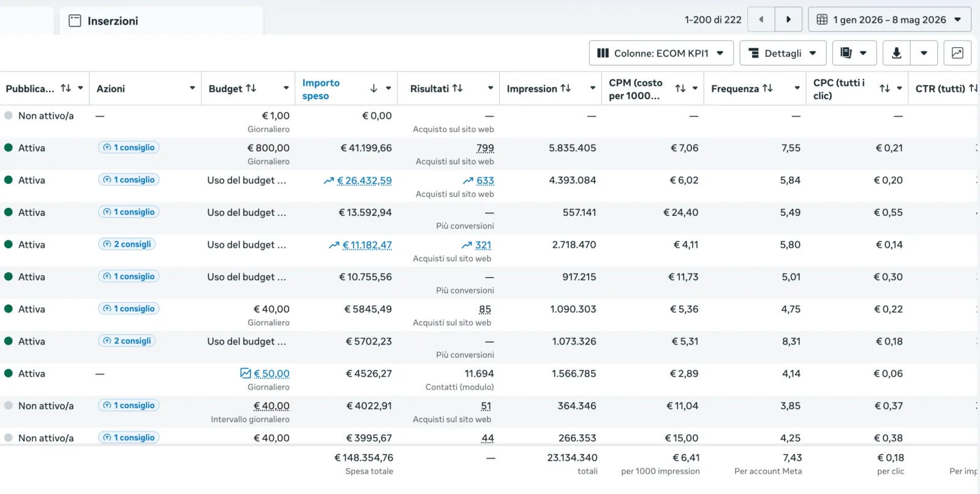Open 1 consiglio in the €26.432,59 row
Screen dimensions: 980x494
tap(129, 180)
